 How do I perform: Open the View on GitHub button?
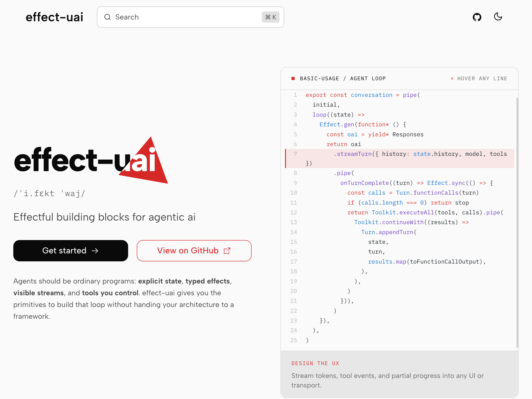(x=194, y=251)
